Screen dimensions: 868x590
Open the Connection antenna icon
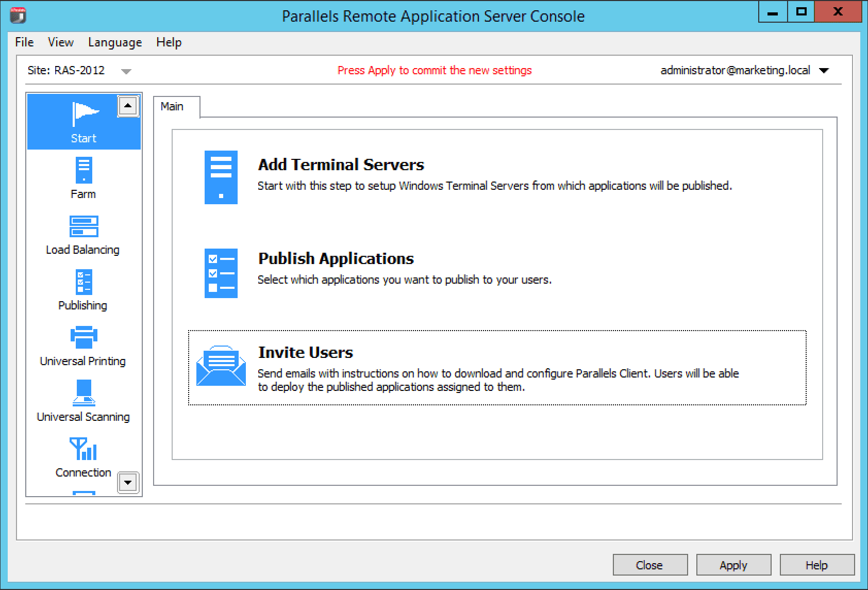tap(84, 449)
